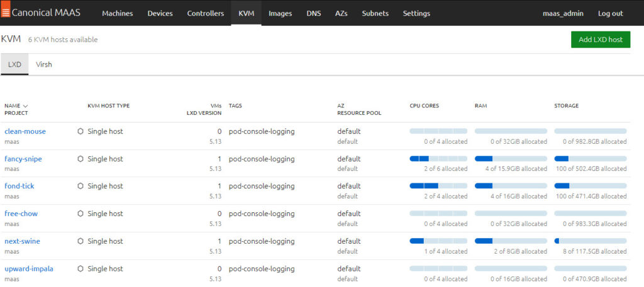
Task: Click the Add LXD host button
Action: pyautogui.click(x=601, y=40)
